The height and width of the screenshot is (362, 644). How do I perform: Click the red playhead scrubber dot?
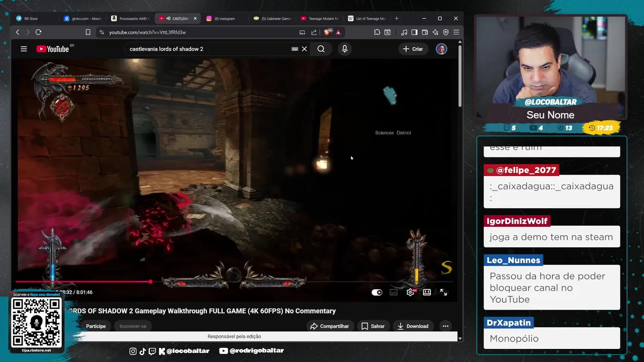[150, 282]
